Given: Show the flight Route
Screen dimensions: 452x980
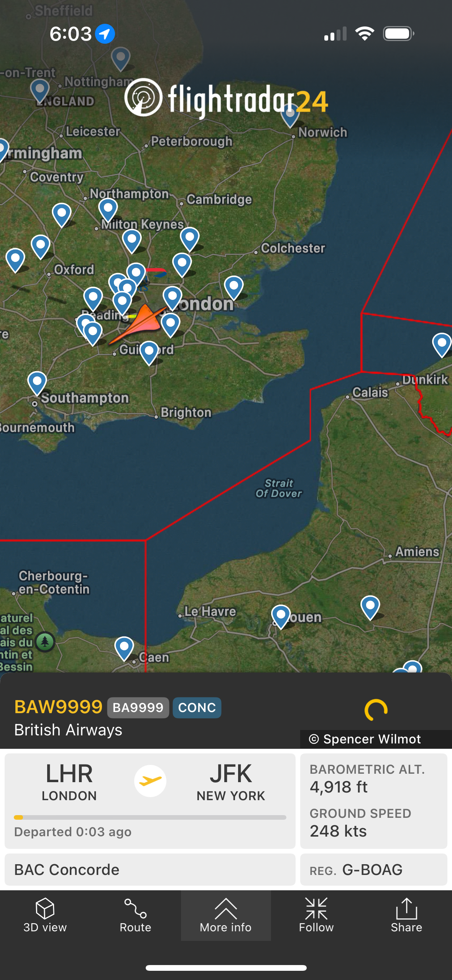Looking at the screenshot, I should [x=135, y=915].
